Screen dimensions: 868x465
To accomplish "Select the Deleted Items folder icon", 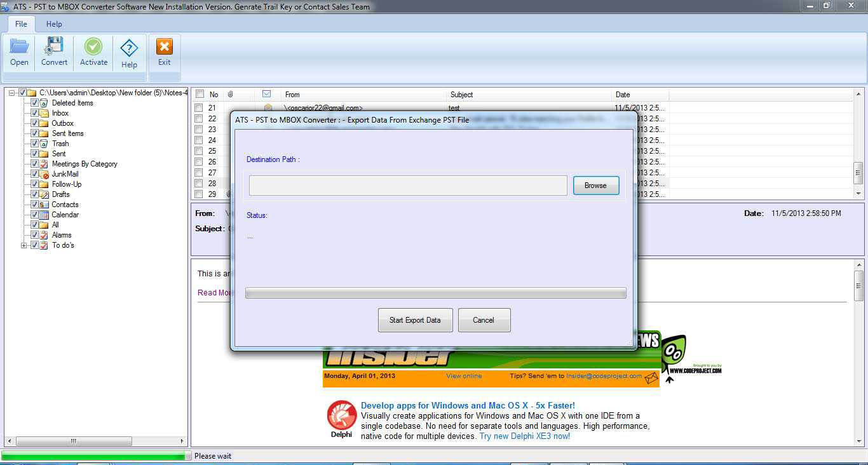I will 44,103.
